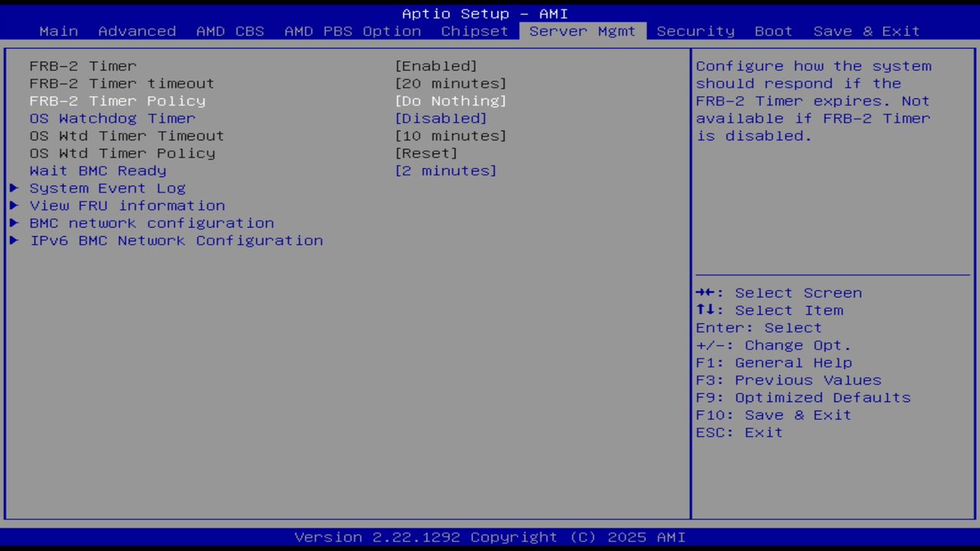This screenshot has width=980, height=551.
Task: Open the Main tab
Action: 59,31
